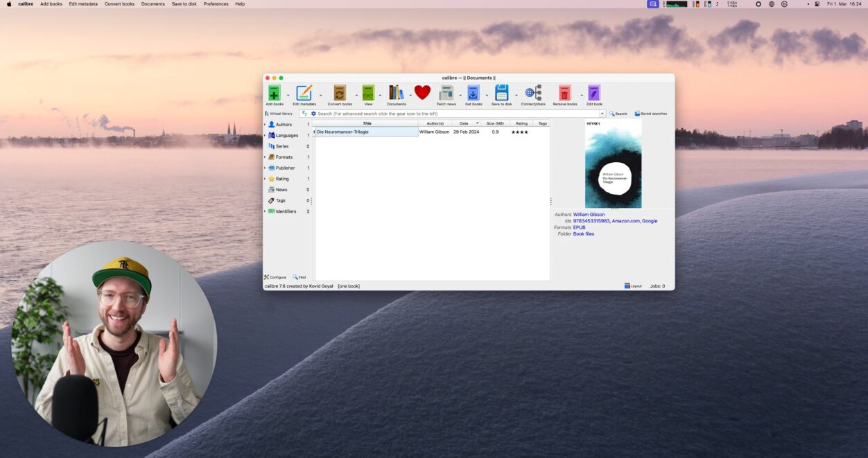868x458 pixels.
Task: Open the Convert books menu bar item
Action: coord(119,4)
